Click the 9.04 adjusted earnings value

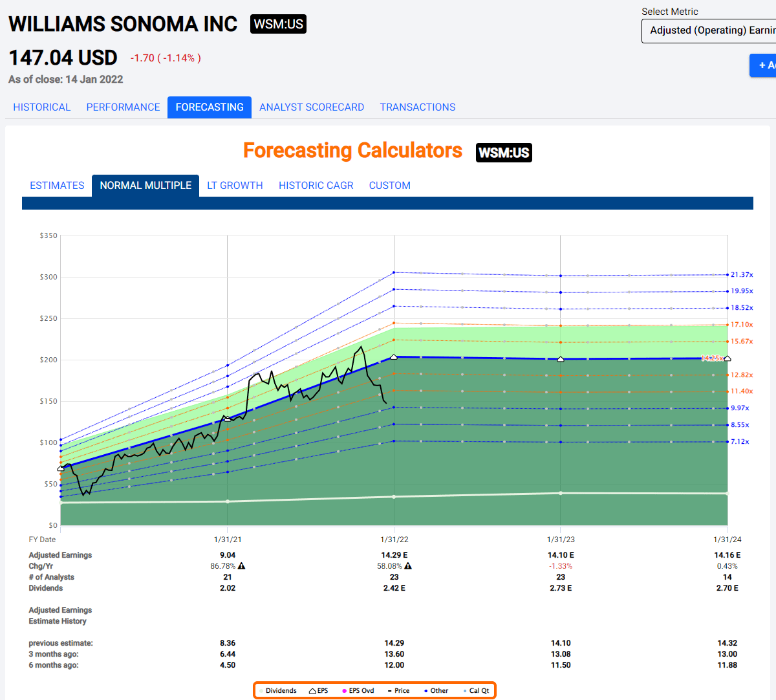point(228,555)
